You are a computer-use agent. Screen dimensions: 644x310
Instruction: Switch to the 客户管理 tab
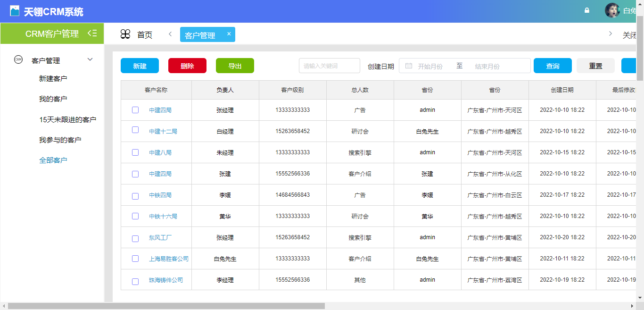pos(204,34)
